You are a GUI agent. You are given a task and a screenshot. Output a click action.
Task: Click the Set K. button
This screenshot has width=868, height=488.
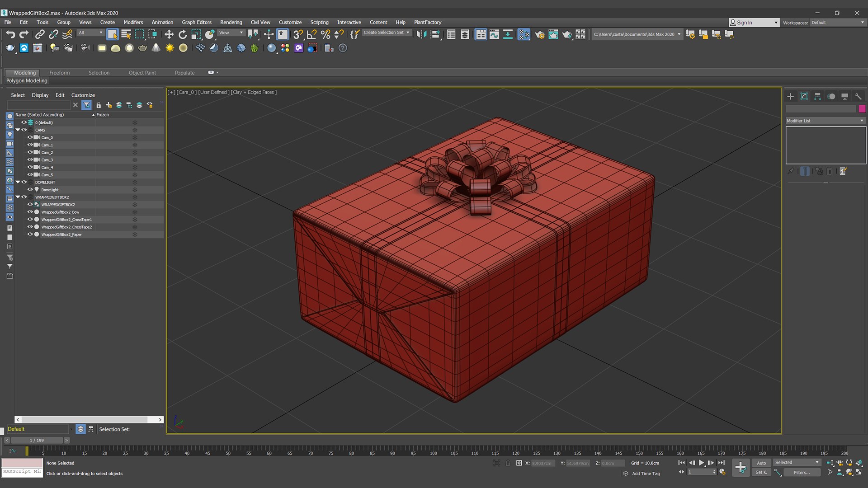[x=761, y=472]
